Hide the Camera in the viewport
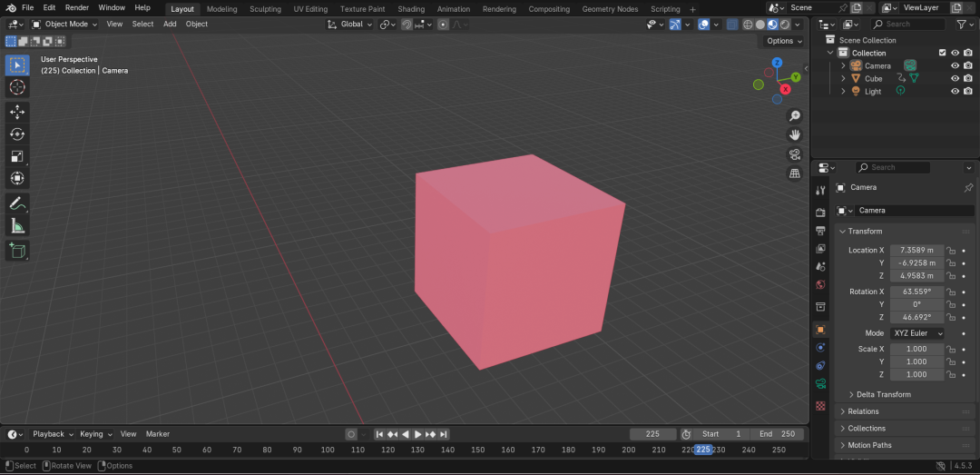This screenshot has width=980, height=475. tap(955, 65)
